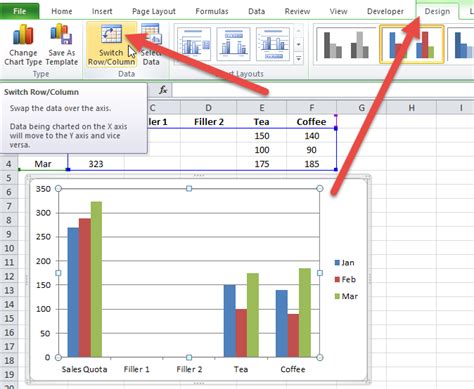Apply the grayscale chart style
Viewport: 474px width, 389px height.
click(x=346, y=45)
